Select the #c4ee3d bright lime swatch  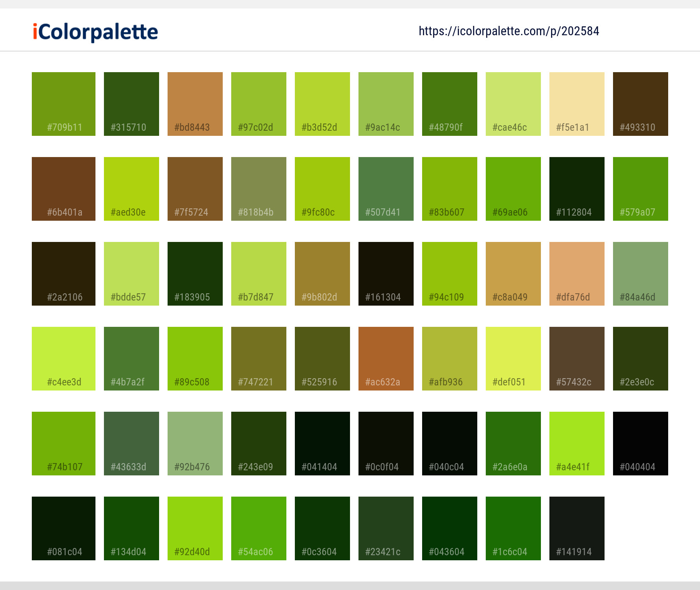(x=64, y=359)
